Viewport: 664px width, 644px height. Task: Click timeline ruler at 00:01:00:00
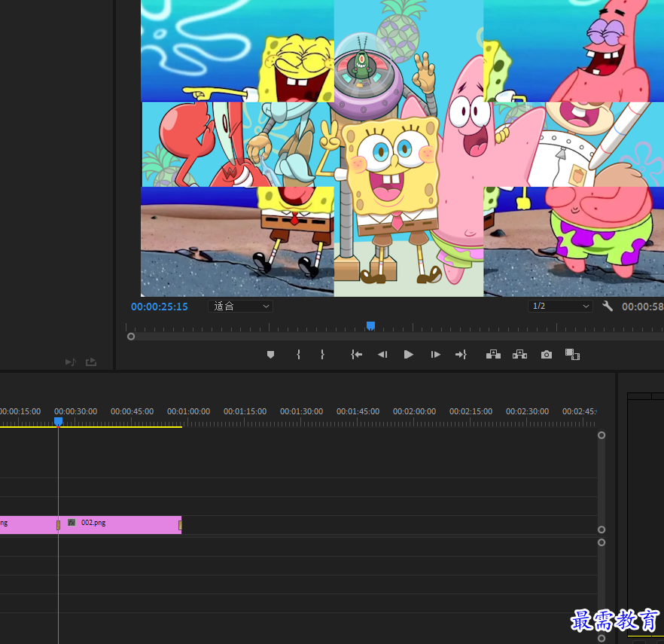click(188, 411)
